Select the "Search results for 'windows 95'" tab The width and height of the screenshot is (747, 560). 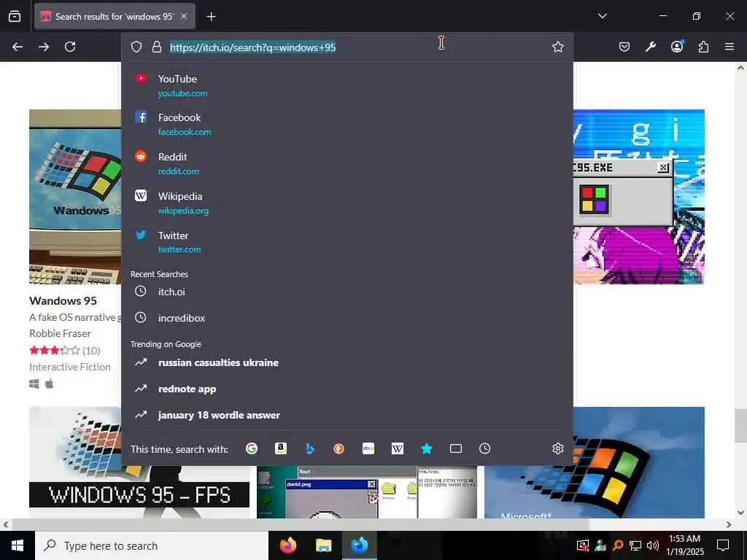[x=115, y=16]
